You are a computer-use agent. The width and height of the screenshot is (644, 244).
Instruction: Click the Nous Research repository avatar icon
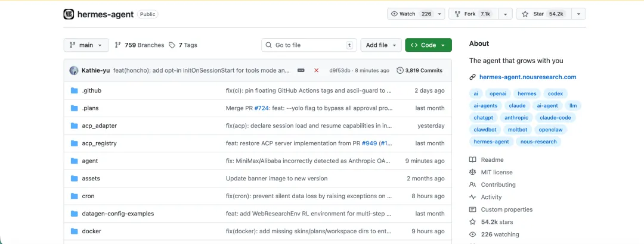69,14
